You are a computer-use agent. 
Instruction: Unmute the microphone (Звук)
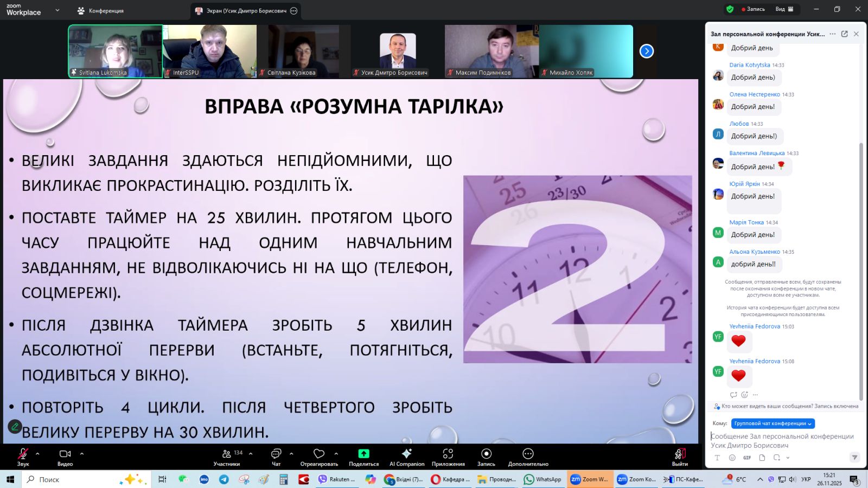[x=23, y=454]
